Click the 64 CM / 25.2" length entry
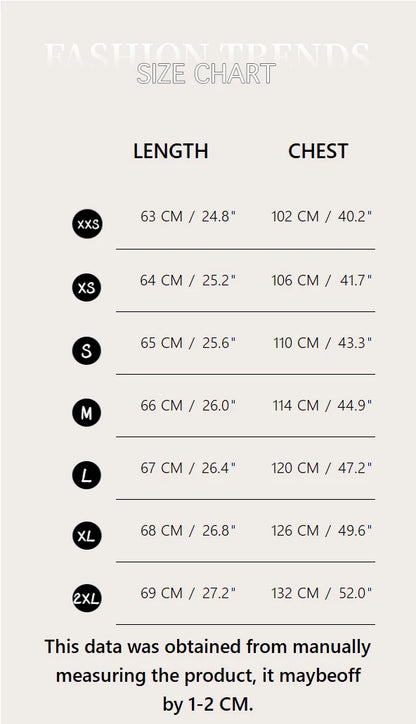The image size is (416, 724). tap(188, 280)
